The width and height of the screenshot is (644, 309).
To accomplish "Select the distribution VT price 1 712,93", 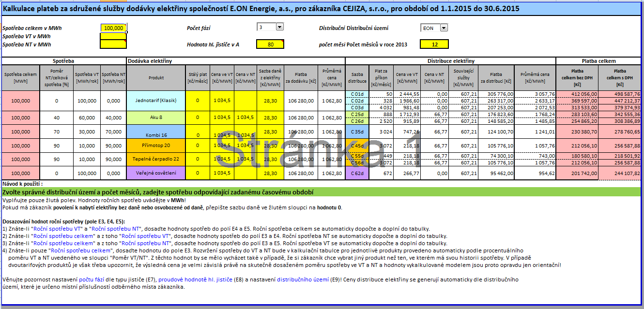I will click(x=407, y=115).
